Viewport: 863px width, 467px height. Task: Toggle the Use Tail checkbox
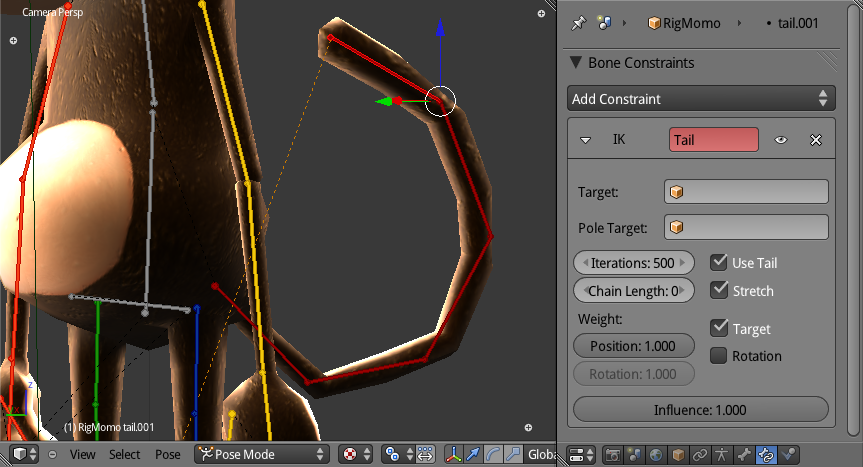(719, 262)
